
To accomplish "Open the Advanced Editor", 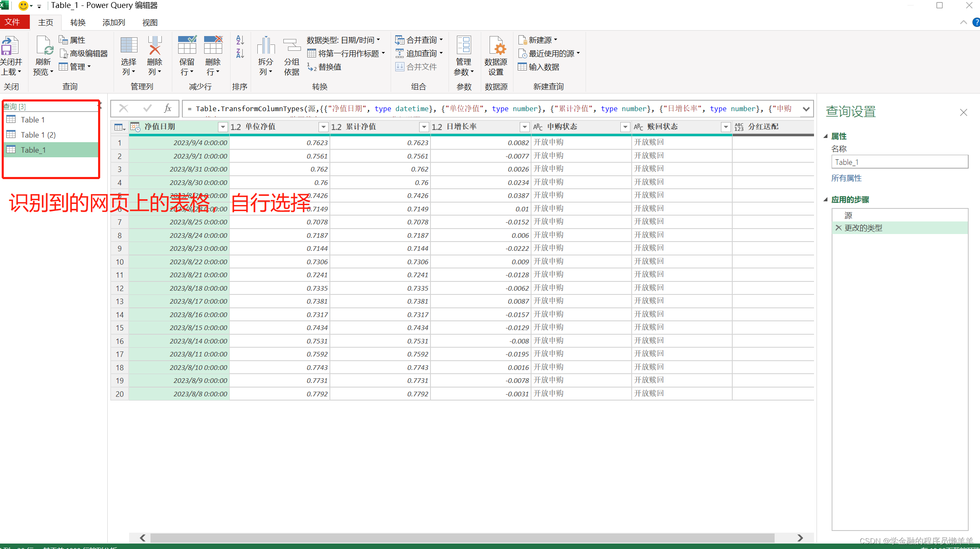I will tap(84, 54).
